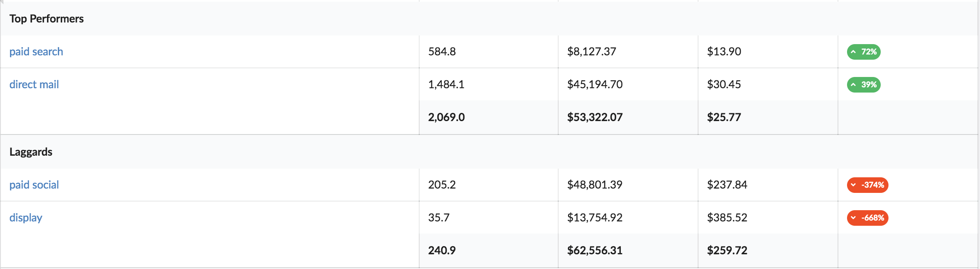Image resolution: width=980 pixels, height=269 pixels.
Task: Click the Top Performers section header
Action: pyautogui.click(x=47, y=19)
